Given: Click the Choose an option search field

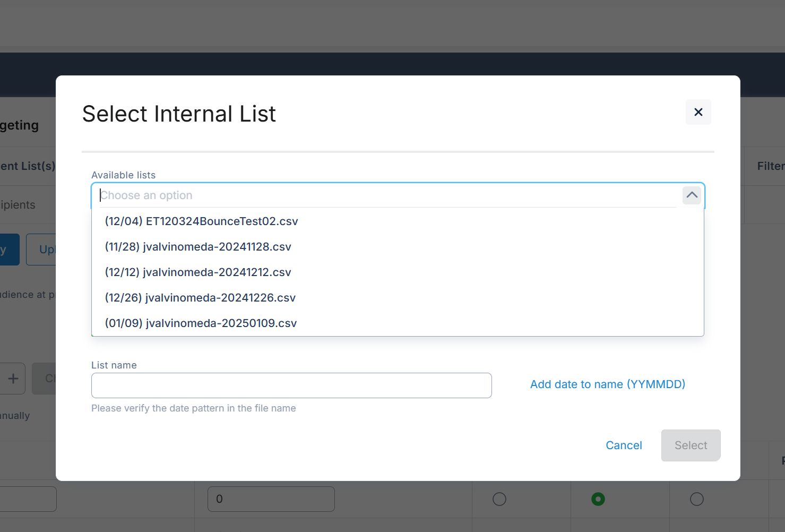Looking at the screenshot, I should 387,195.
